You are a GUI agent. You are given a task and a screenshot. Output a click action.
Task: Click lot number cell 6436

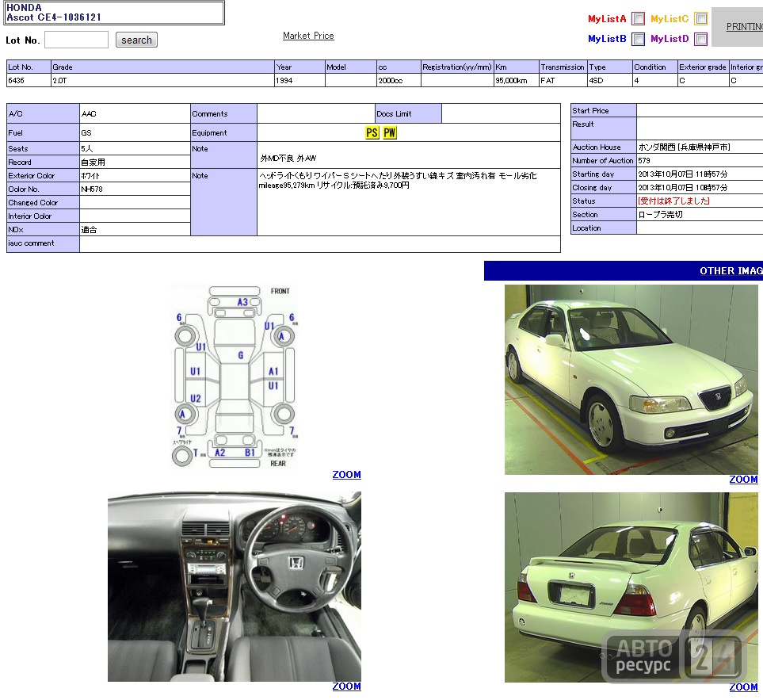tap(29, 80)
